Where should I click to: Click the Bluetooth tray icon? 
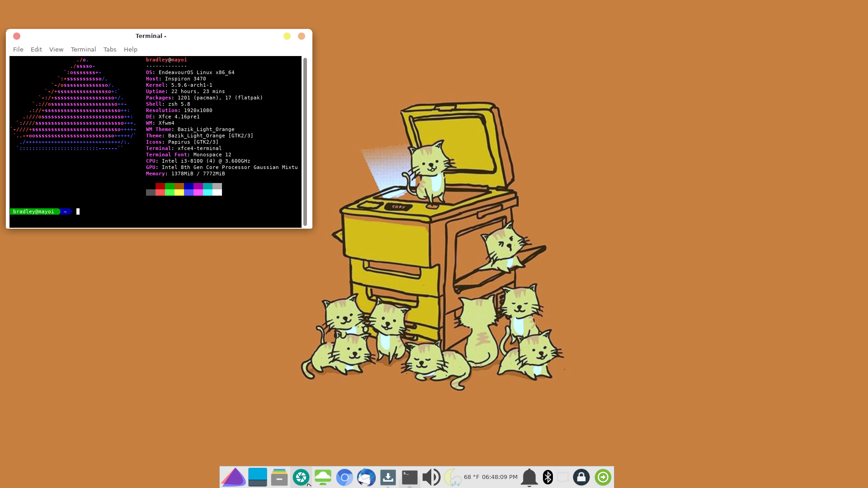(x=548, y=477)
